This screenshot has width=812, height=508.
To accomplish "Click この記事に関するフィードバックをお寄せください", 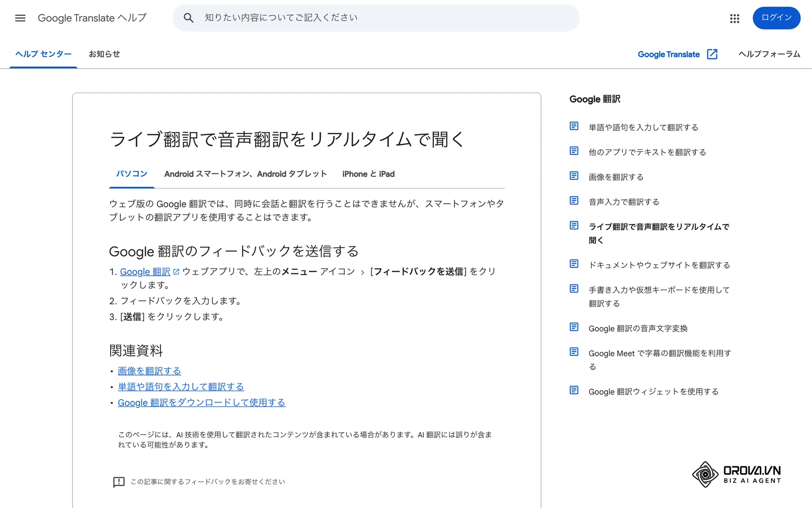I will (x=208, y=482).
